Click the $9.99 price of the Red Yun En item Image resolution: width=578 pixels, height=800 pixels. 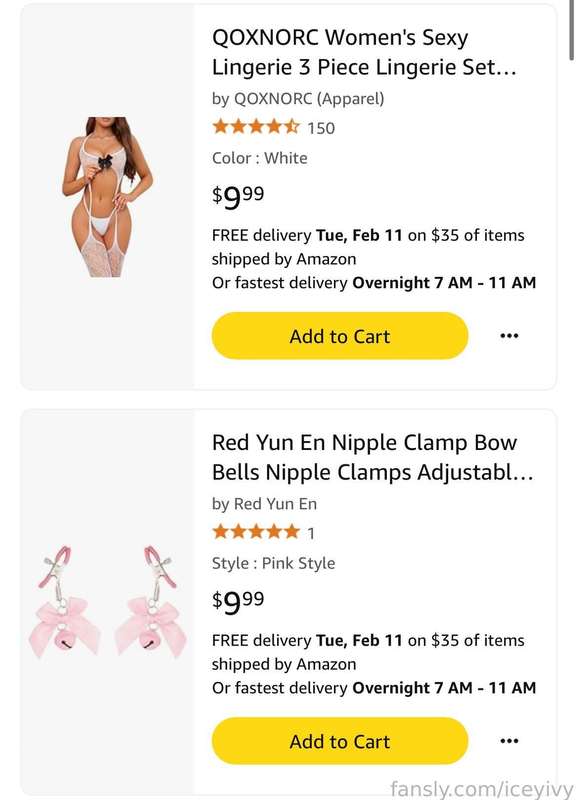coord(238,602)
